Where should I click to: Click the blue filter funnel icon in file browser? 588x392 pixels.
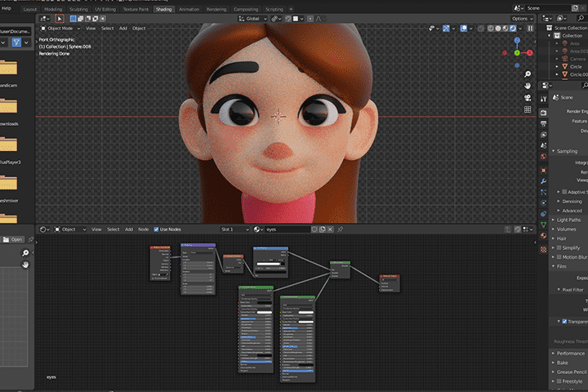16,42
